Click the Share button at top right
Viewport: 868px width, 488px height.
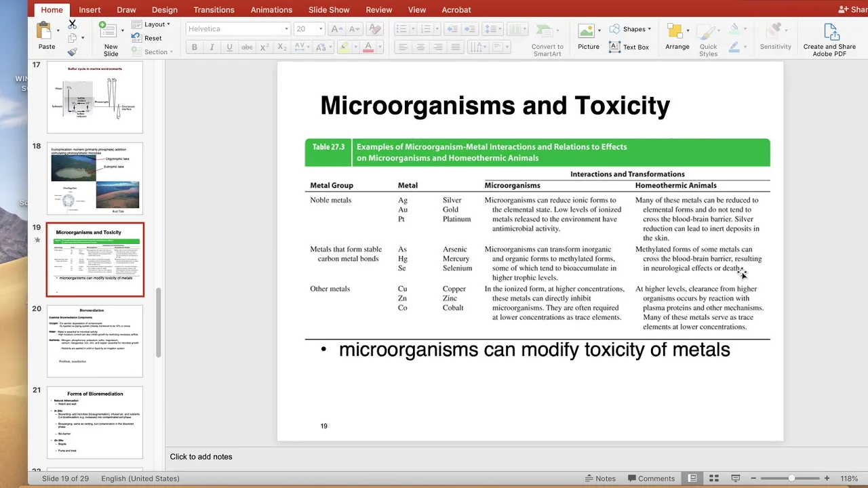852,9
